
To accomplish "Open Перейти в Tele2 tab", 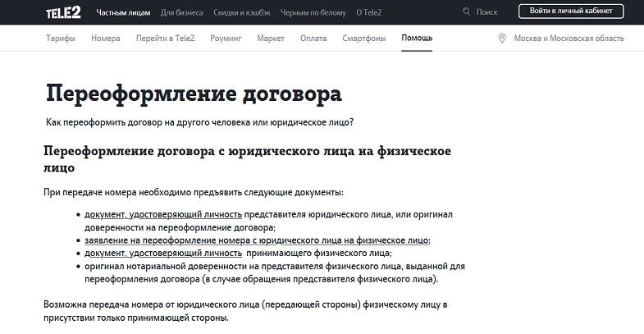I will pos(165,39).
